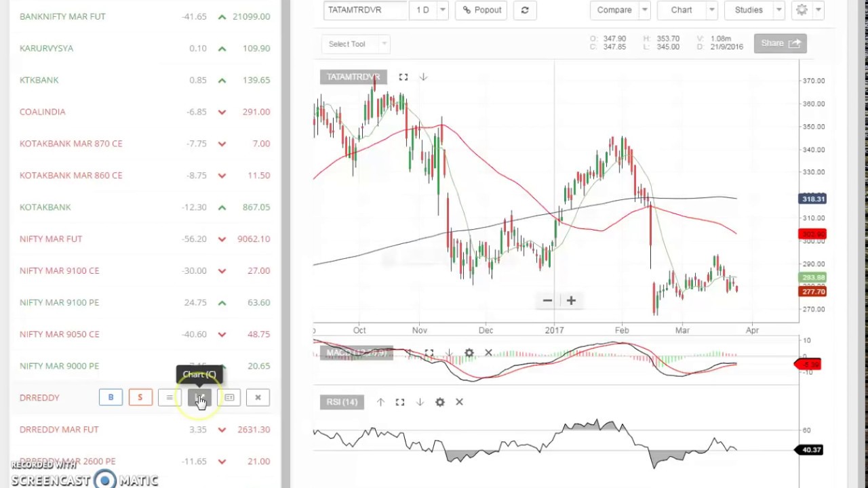Move the RSI (14) panel down
This screenshot has height=488, width=868.
(420, 402)
